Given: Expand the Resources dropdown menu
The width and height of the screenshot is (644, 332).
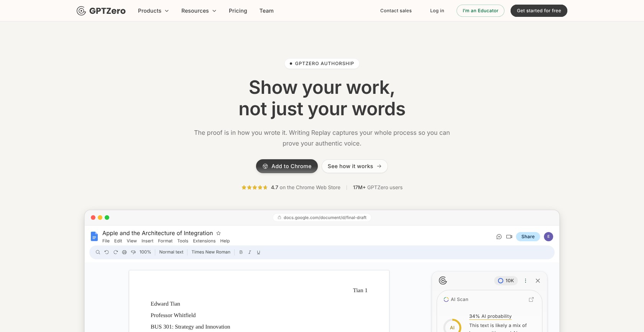Looking at the screenshot, I should click(x=199, y=11).
